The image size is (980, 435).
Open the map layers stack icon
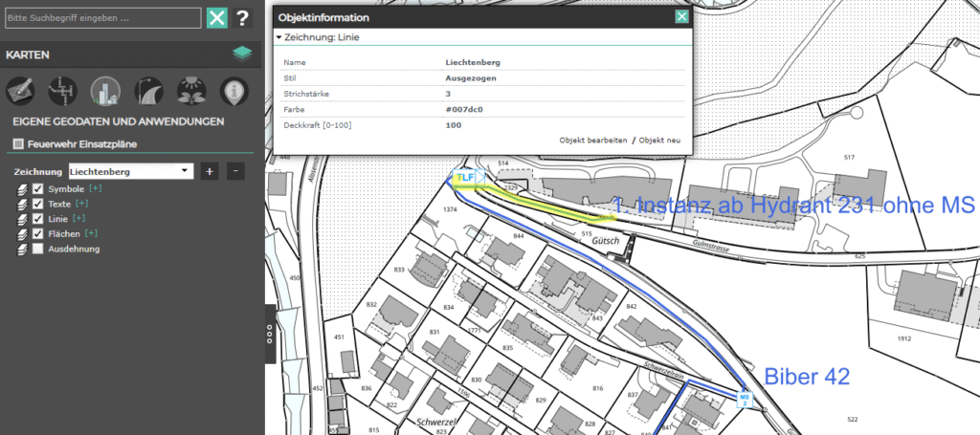(x=241, y=54)
